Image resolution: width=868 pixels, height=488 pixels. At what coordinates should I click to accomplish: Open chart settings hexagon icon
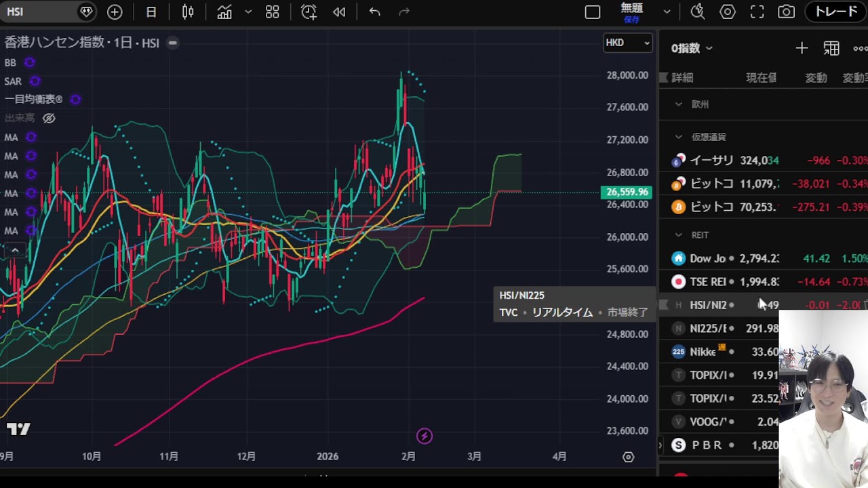pos(728,12)
